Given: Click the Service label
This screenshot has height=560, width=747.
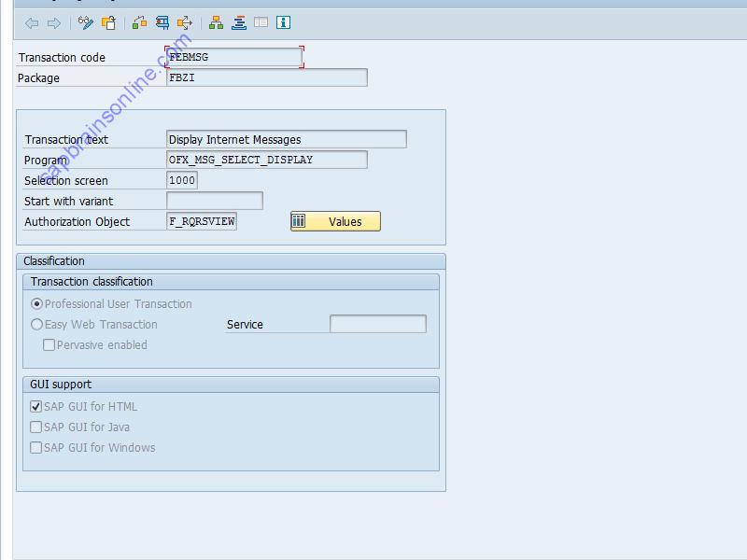Looking at the screenshot, I should 245,324.
